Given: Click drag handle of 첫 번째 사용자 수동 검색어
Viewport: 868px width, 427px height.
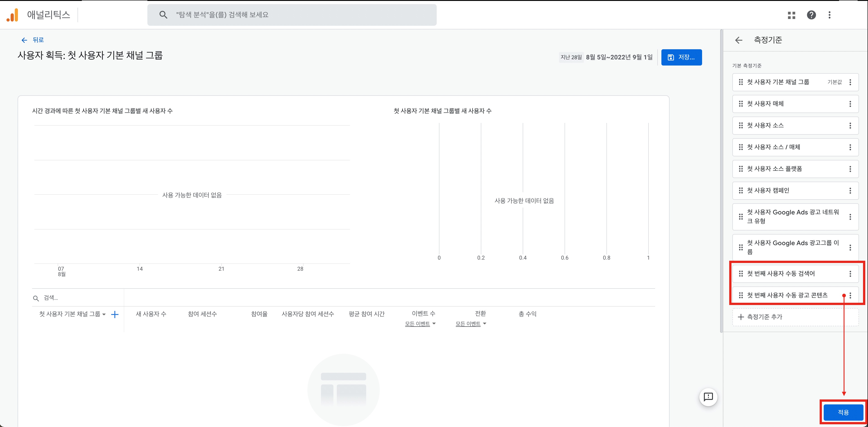Looking at the screenshot, I should [x=741, y=274].
